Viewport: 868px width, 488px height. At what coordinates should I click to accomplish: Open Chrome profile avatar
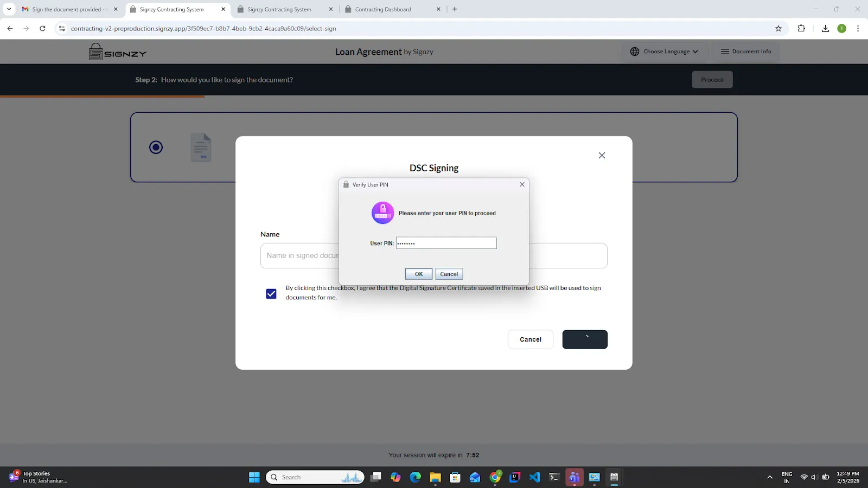[841, 28]
